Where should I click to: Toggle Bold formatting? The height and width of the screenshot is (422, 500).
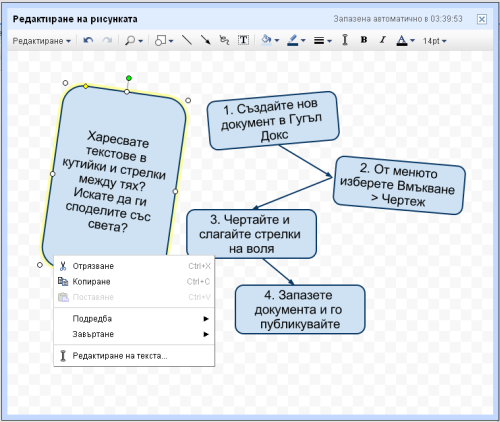click(364, 40)
